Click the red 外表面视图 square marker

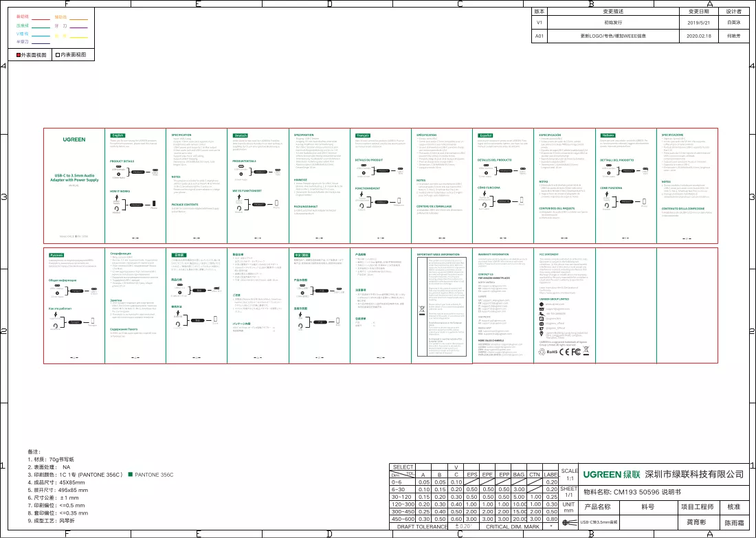[x=19, y=55]
